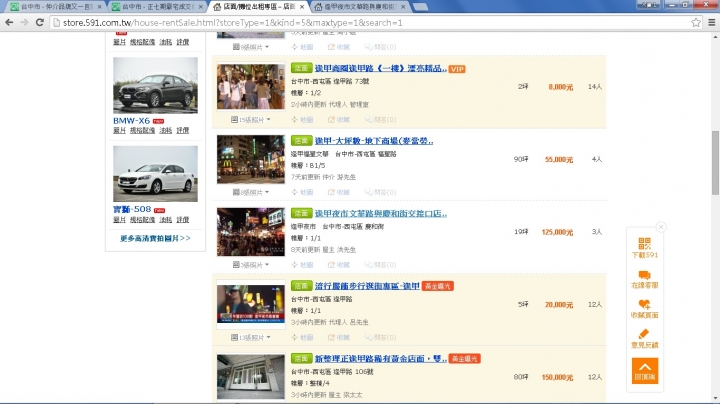
Task: Open 意見反饋 pencil icon
Action: tap(645, 338)
